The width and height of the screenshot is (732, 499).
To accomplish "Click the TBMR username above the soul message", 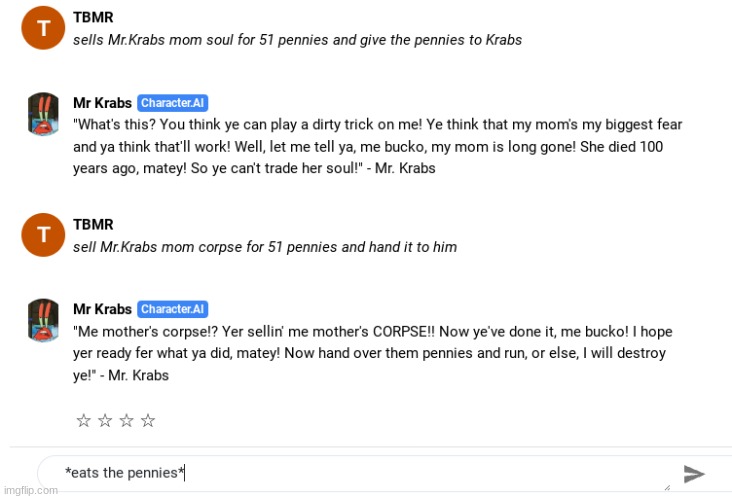I will (93, 17).
